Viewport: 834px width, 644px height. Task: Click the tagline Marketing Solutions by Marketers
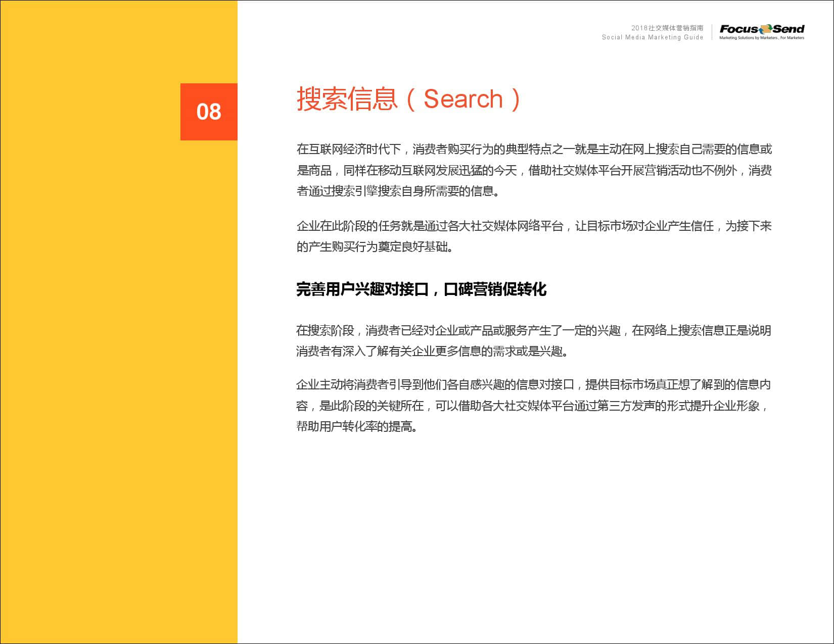point(762,38)
